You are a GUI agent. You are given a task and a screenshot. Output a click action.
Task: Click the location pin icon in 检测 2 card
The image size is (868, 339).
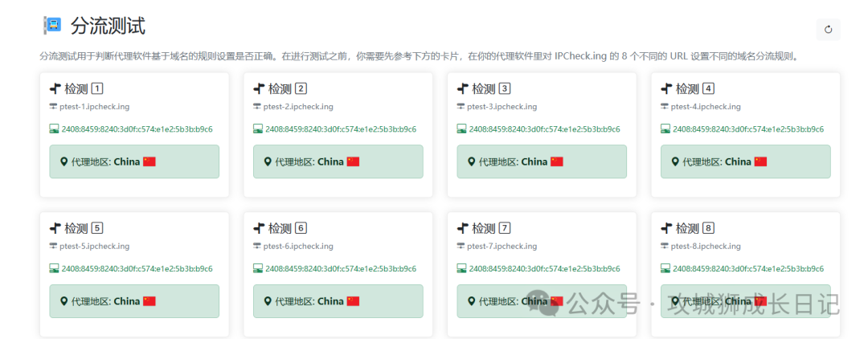pyautogui.click(x=268, y=161)
